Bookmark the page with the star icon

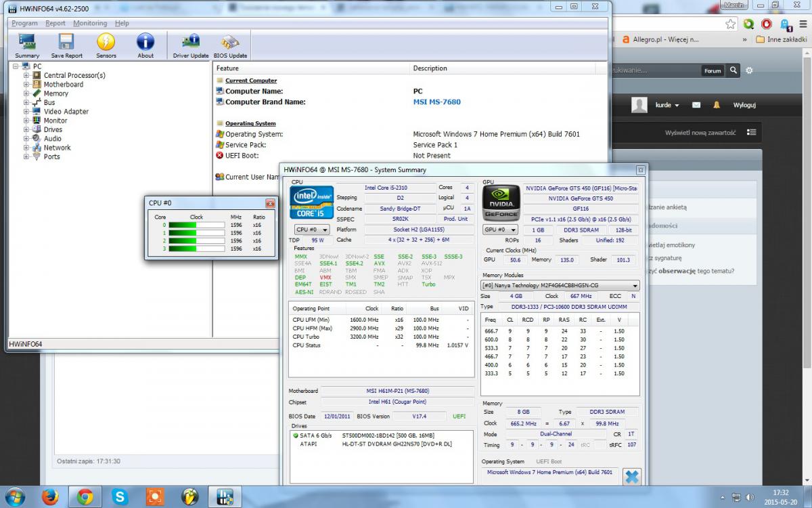(x=731, y=24)
